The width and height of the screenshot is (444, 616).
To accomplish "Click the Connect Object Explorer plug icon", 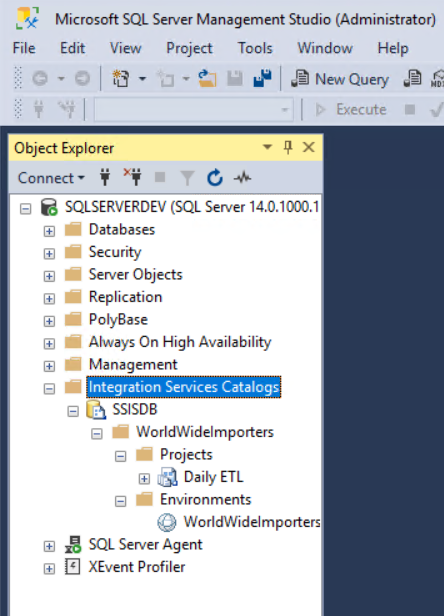I will 105,177.
